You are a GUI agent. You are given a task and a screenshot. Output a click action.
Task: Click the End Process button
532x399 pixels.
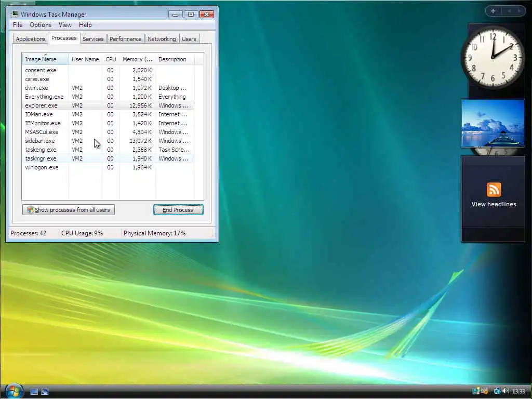(178, 210)
